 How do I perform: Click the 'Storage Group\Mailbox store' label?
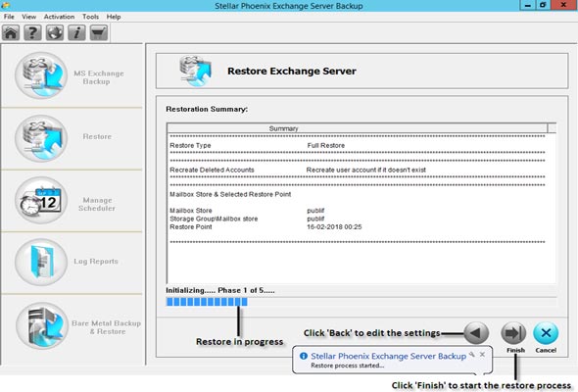point(214,219)
